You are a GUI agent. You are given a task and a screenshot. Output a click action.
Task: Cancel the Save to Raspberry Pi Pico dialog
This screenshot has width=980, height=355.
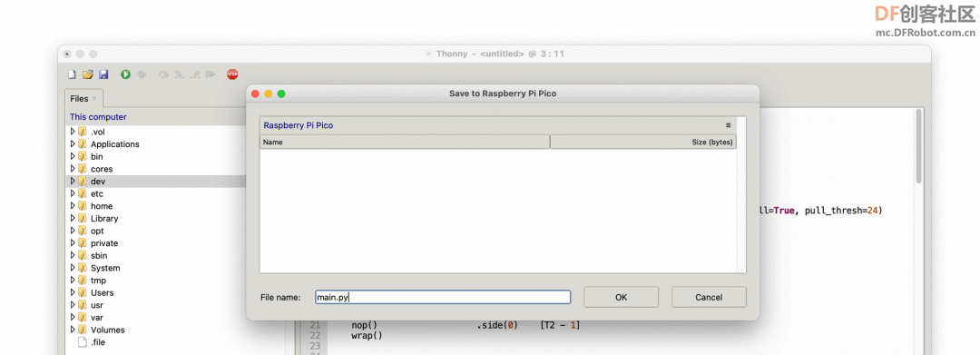[x=709, y=298]
